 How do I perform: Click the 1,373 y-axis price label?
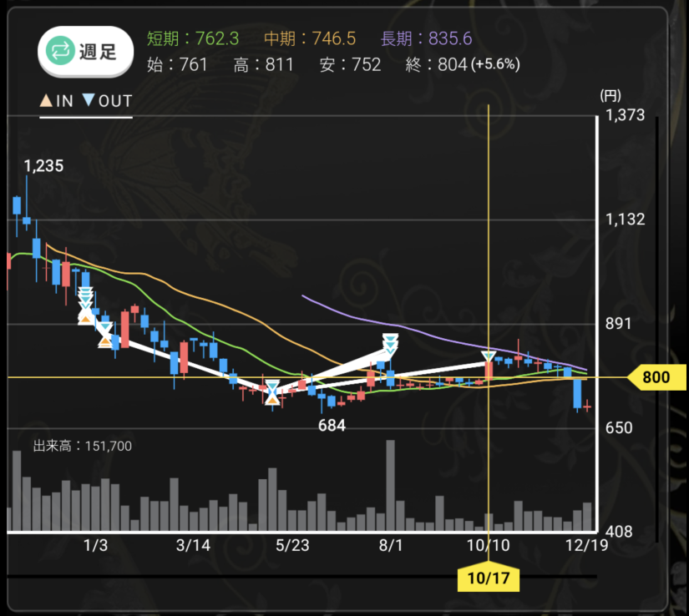tap(625, 115)
